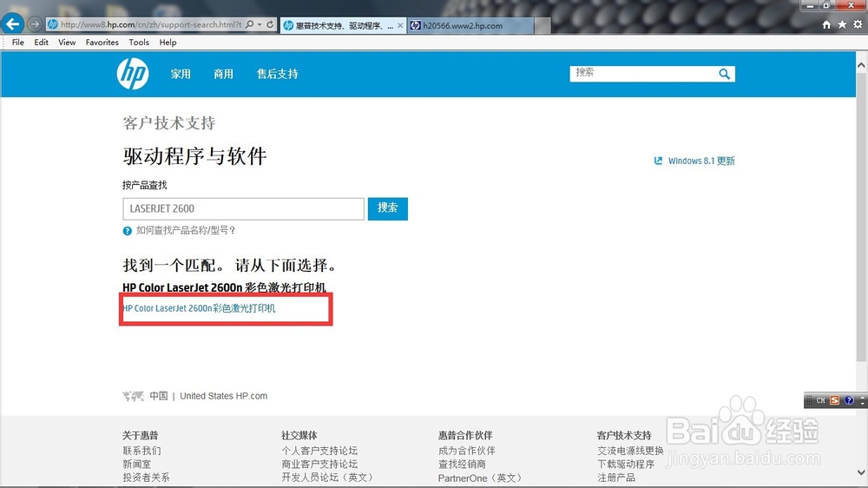
Task: Open PartnerOne（英文）link
Action: click(480, 478)
